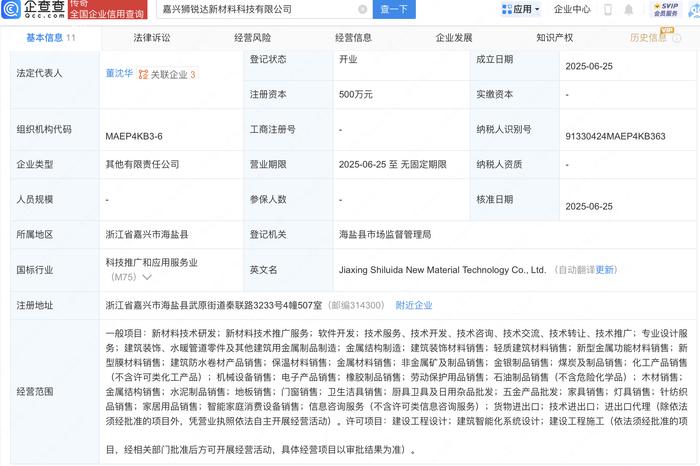Expand the 应用 dropdown menu
Screen dimensions: 700x466
521,9
